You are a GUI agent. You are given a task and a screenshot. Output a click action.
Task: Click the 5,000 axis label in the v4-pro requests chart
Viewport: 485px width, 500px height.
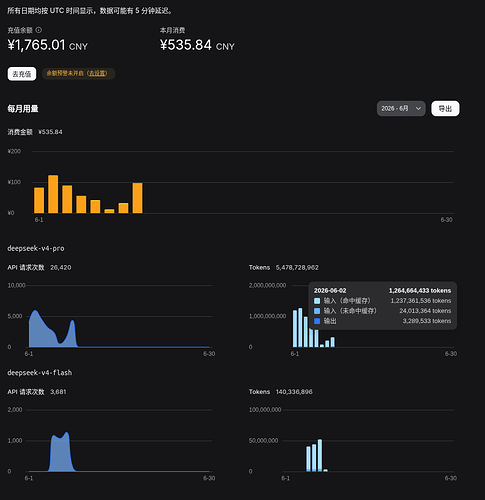(14, 316)
